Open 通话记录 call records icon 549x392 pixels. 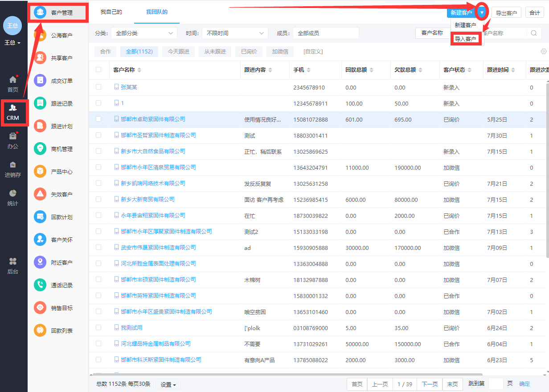[40, 285]
